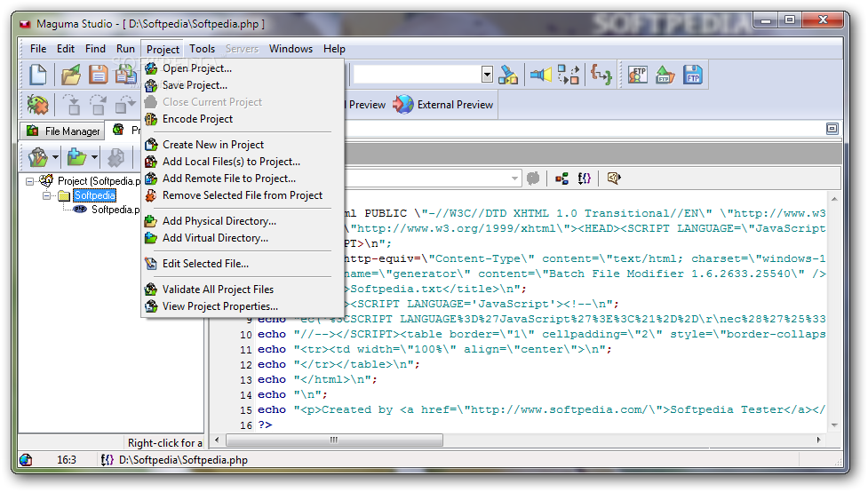Choose Add Virtual Directory...
The image size is (868, 492).
point(243,238)
